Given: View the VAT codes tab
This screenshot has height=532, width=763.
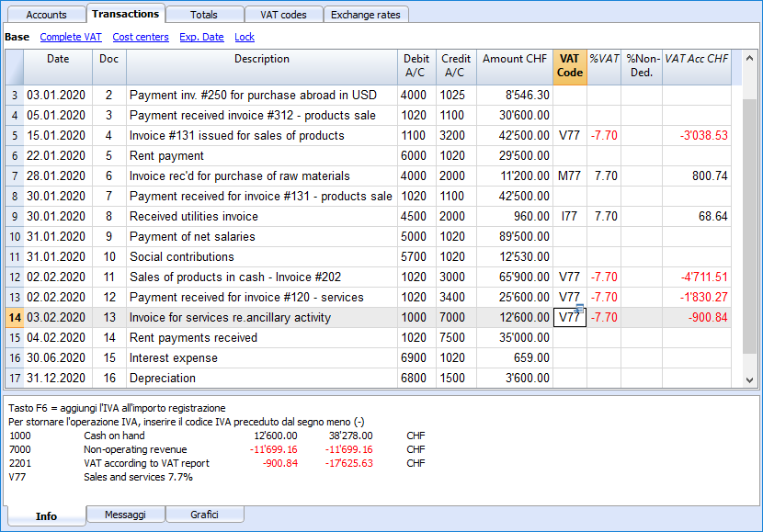Looking at the screenshot, I should [x=281, y=14].
